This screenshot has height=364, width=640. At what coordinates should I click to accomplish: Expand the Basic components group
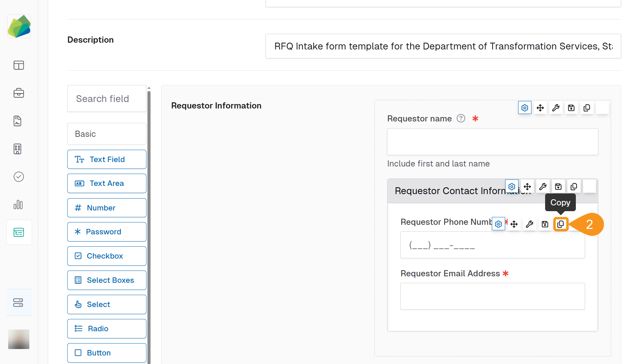[x=106, y=134]
